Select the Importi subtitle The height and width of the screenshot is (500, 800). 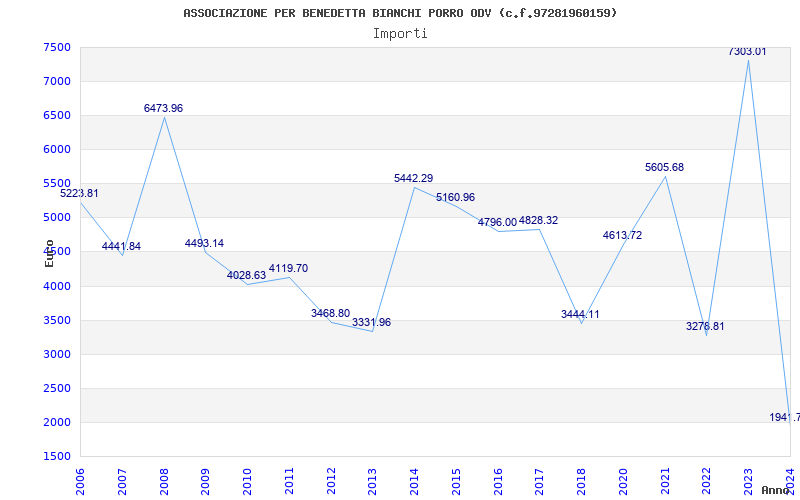click(x=400, y=34)
